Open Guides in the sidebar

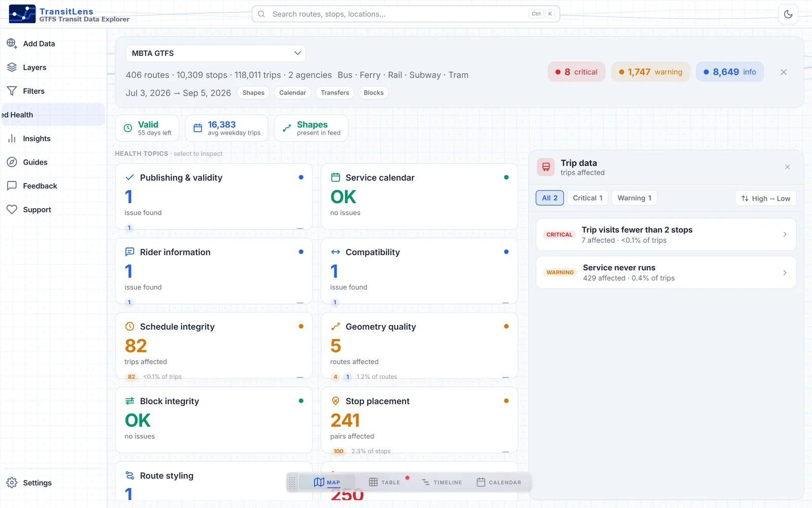[53, 162]
